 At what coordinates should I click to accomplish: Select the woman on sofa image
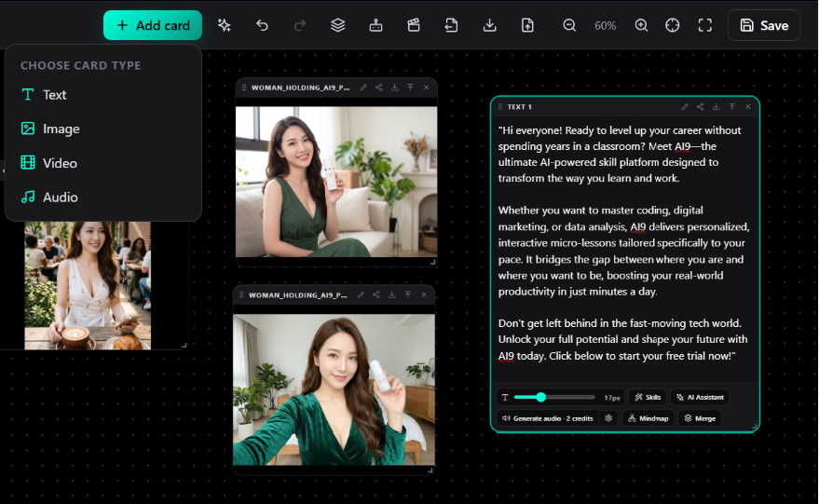[x=336, y=182]
